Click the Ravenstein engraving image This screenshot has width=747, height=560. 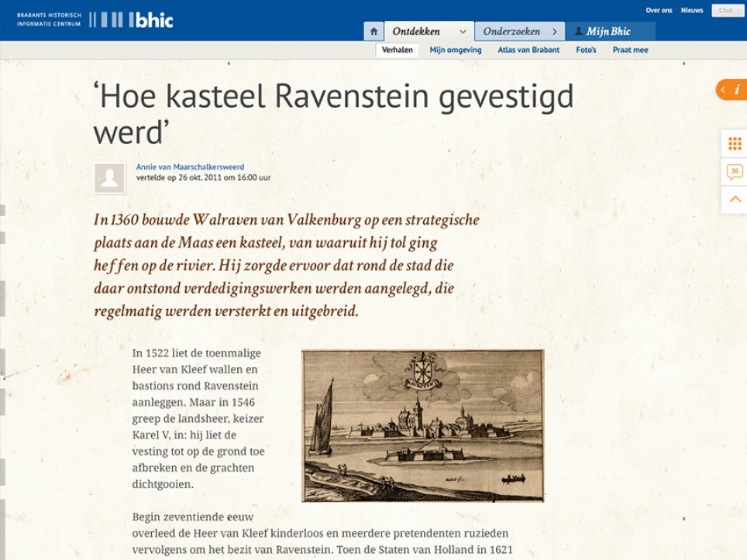tap(422, 426)
